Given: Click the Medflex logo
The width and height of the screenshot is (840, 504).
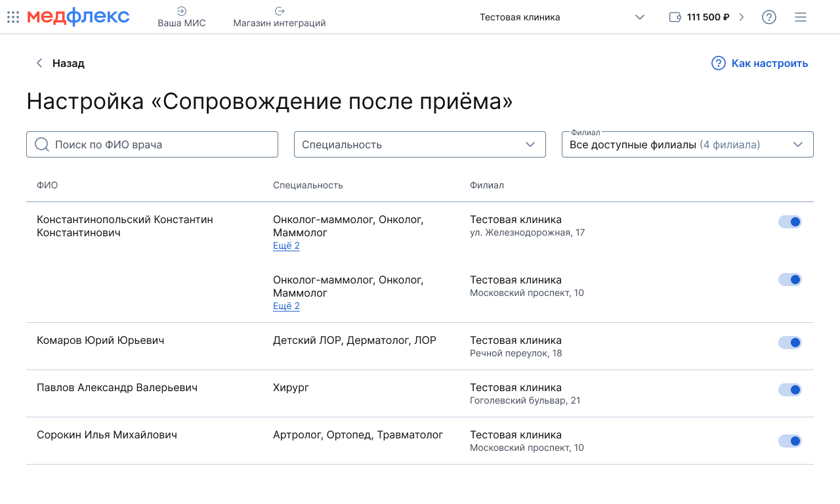Looking at the screenshot, I should [x=78, y=17].
